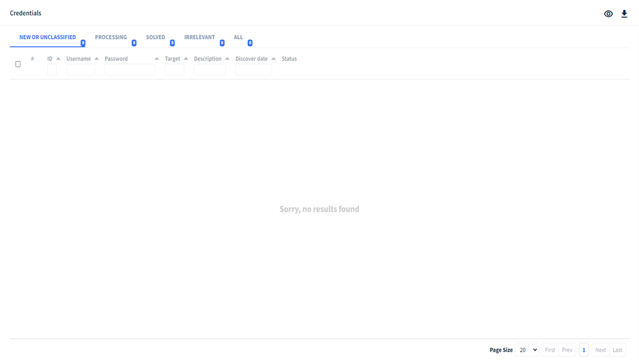
Task: Switch to the Processing tab
Action: 111,37
